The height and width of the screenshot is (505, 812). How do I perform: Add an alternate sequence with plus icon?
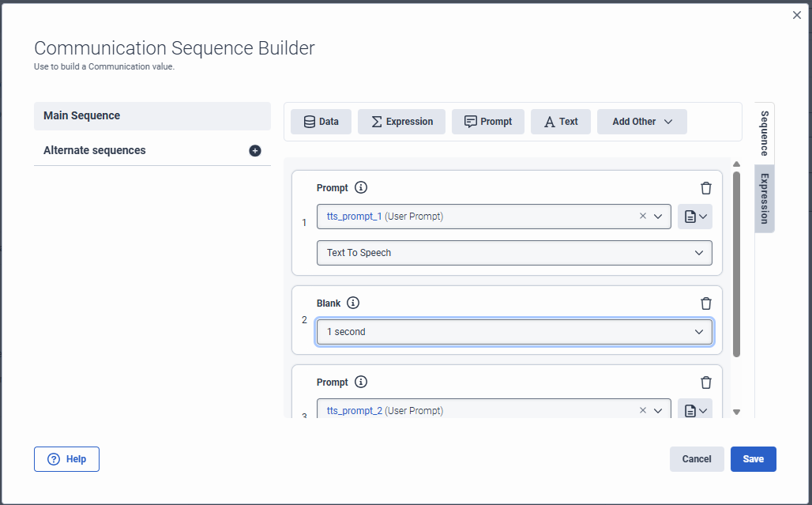(x=255, y=151)
